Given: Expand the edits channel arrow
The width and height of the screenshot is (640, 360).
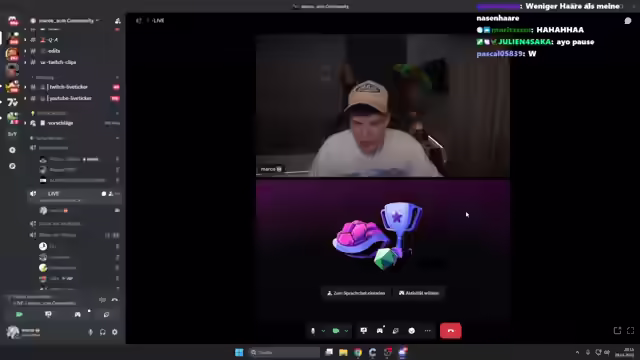Looking at the screenshot, I should point(25,51).
